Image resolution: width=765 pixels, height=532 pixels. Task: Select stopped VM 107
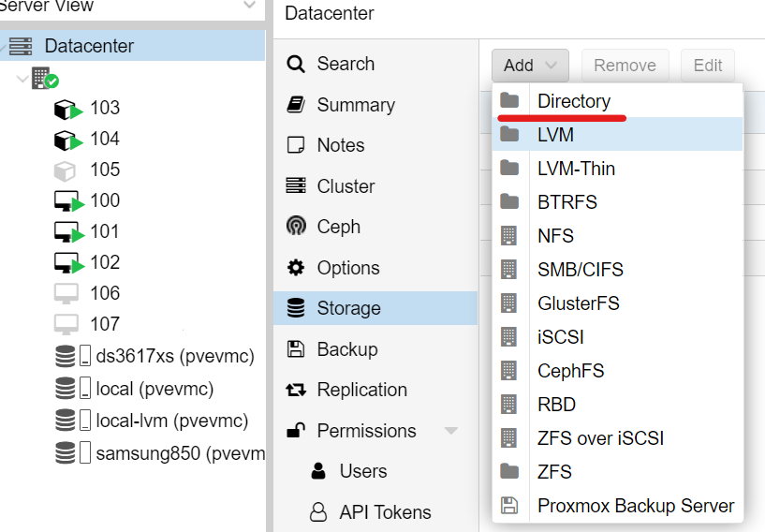[105, 324]
